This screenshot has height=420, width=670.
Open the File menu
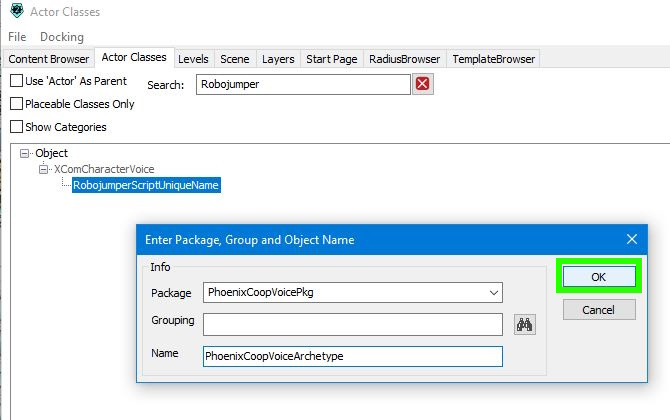click(16, 37)
